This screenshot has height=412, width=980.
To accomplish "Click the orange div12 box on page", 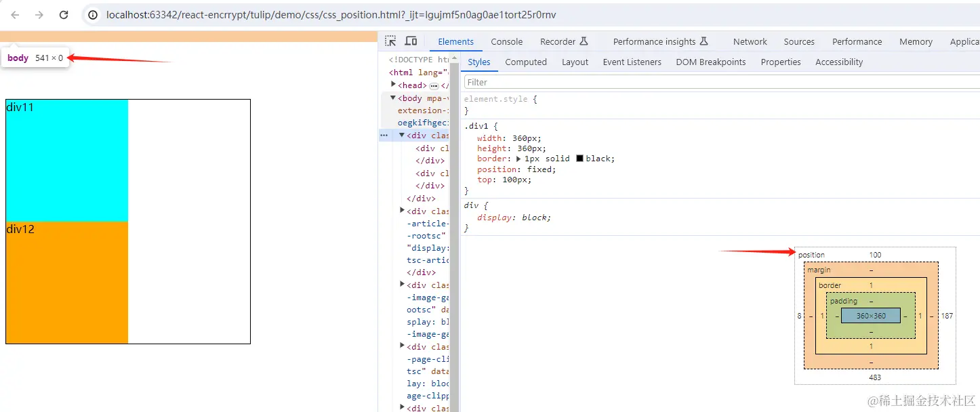I will click(x=67, y=283).
